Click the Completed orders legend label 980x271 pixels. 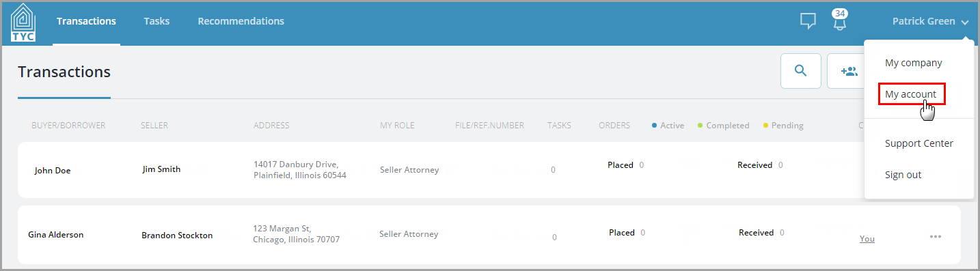click(x=723, y=126)
